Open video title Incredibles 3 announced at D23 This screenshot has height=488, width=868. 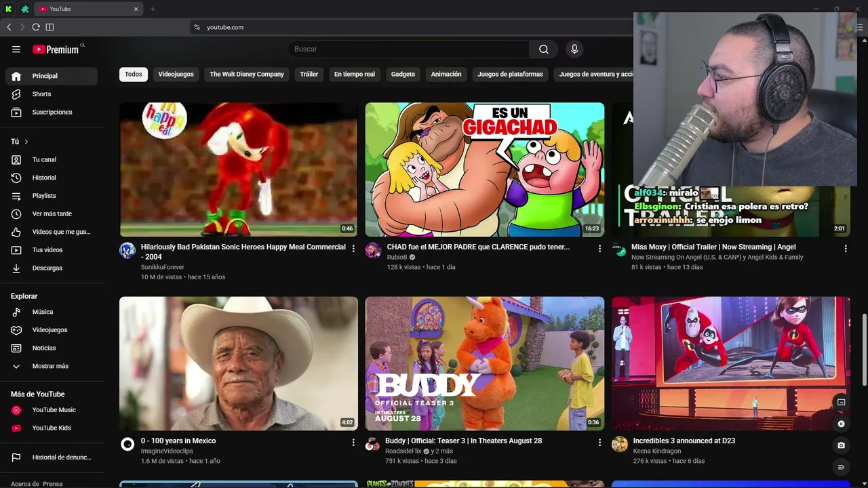684,441
